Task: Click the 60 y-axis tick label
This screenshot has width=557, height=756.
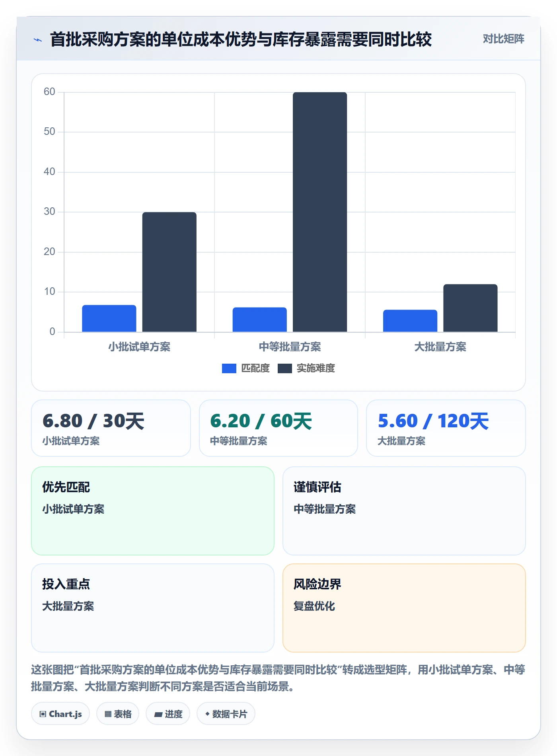Action: pyautogui.click(x=49, y=92)
